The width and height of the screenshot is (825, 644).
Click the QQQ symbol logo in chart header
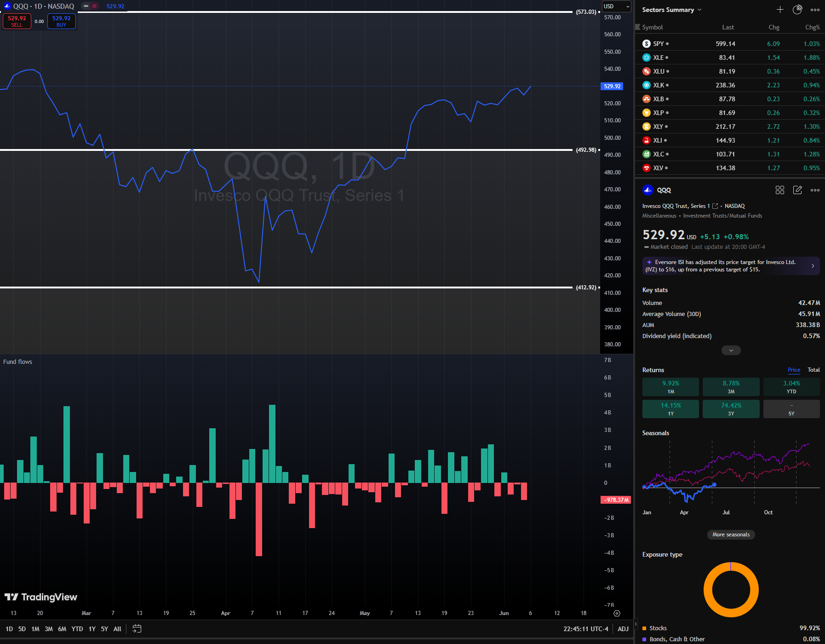[7, 6]
